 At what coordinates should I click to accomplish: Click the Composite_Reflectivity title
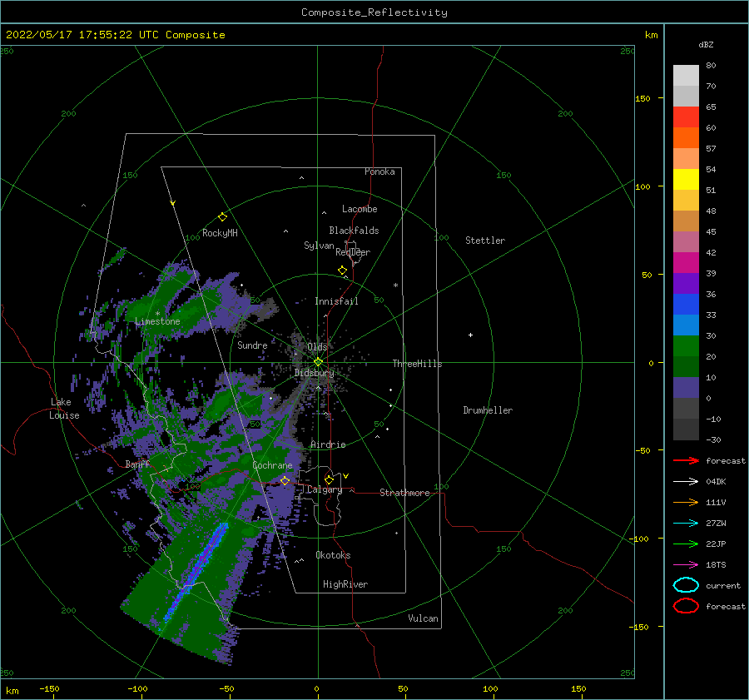[x=374, y=12]
